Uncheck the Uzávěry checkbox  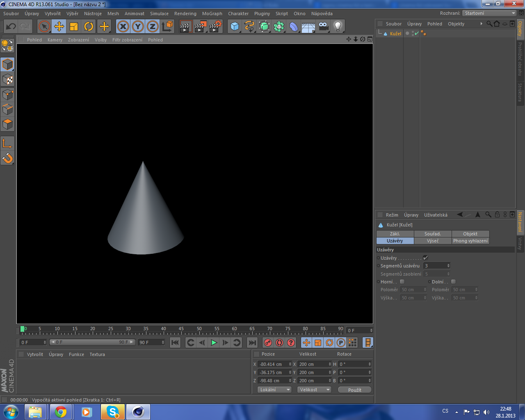[x=425, y=258]
